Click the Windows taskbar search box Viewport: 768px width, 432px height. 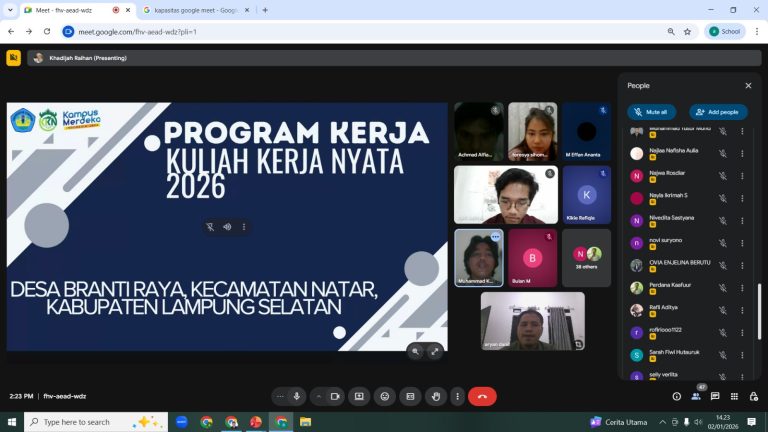(x=96, y=422)
